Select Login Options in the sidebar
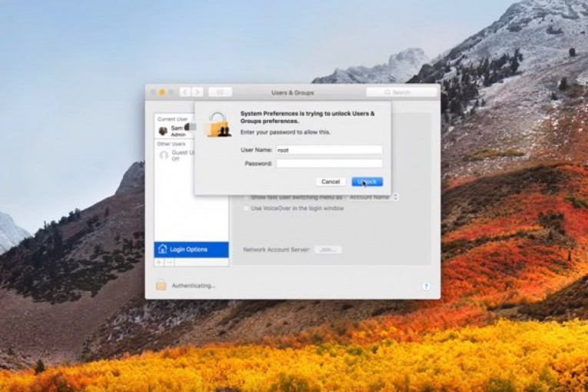Viewport: 588px width, 392px height. point(191,250)
